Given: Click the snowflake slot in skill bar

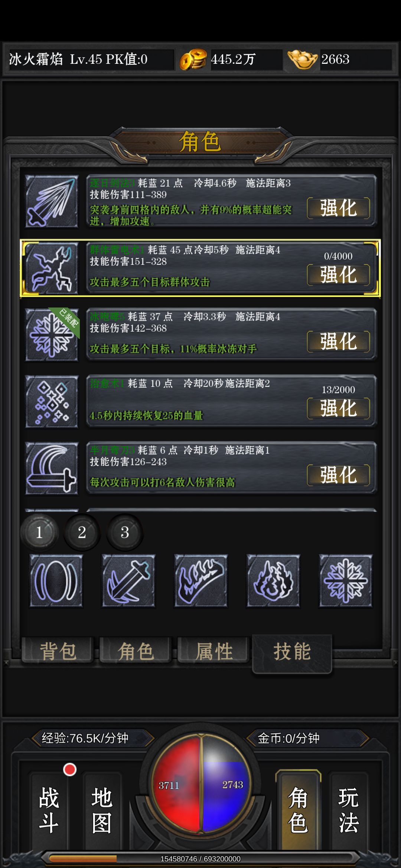Looking at the screenshot, I should point(346,581).
